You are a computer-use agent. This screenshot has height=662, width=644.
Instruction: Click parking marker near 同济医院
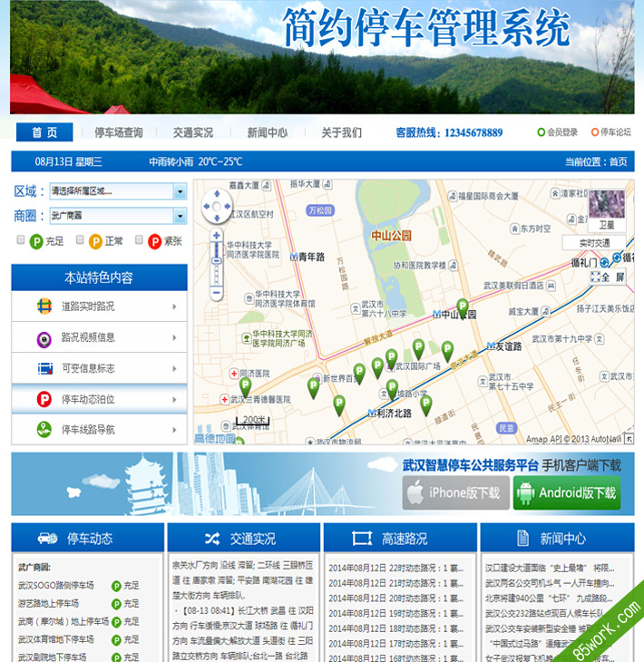(x=245, y=388)
